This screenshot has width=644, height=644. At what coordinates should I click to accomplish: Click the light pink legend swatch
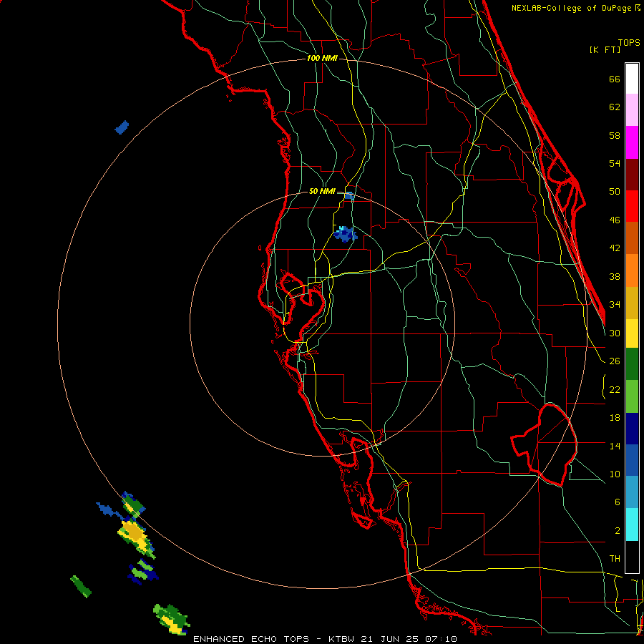pos(632,109)
